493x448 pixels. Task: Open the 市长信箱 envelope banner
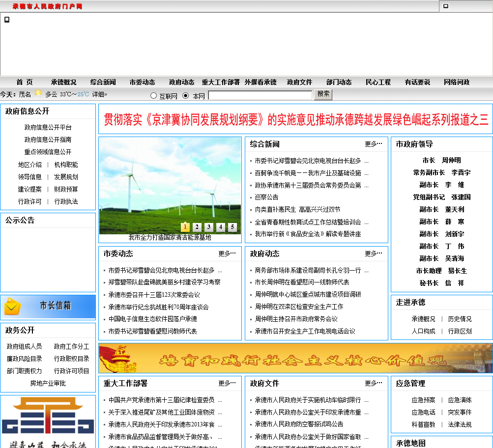[x=48, y=307]
